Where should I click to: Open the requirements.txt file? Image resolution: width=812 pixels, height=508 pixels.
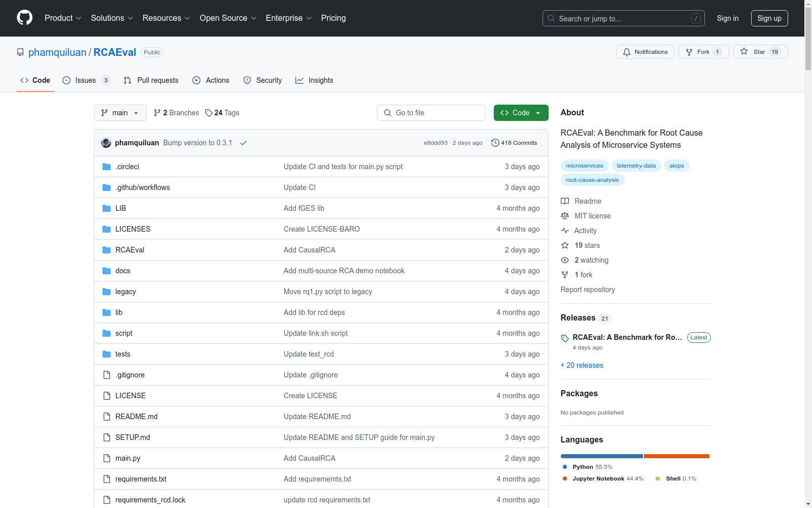141,479
